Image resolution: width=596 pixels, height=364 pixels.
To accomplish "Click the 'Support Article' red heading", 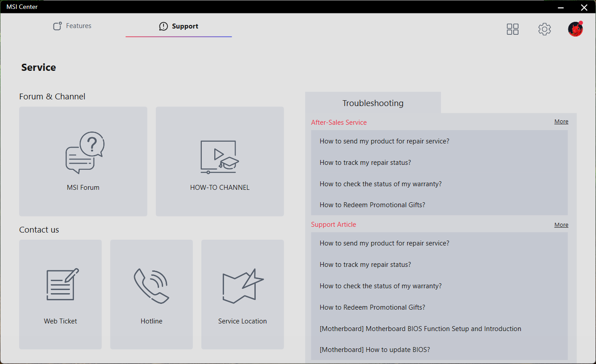I will (x=334, y=225).
